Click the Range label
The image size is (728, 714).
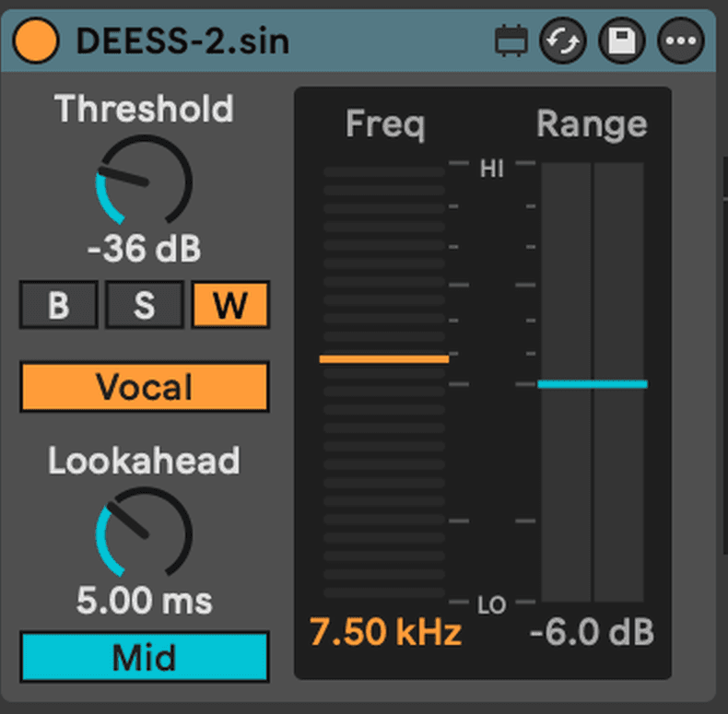[x=592, y=124]
